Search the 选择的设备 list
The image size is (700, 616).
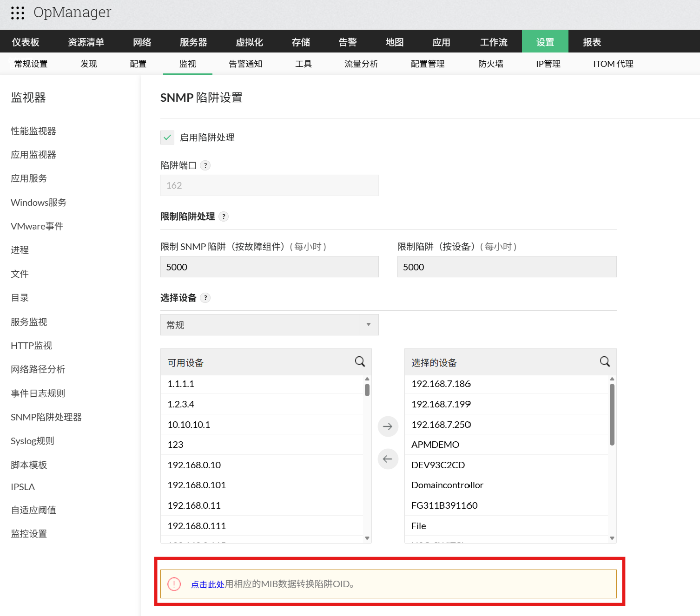[605, 362]
